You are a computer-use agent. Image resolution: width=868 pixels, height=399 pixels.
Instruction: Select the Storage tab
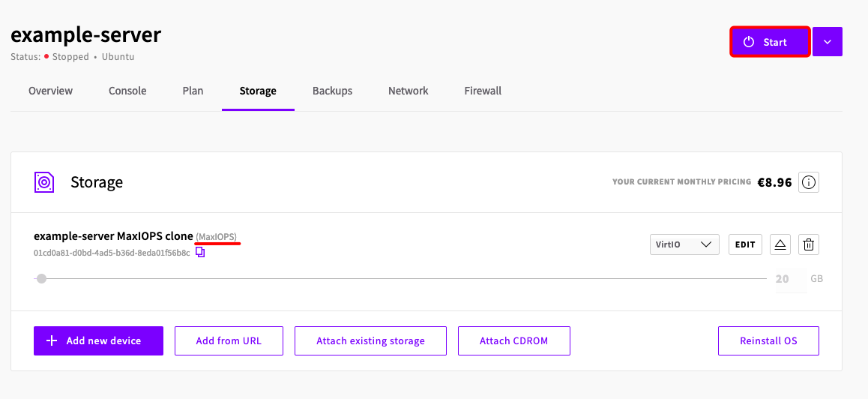(x=258, y=91)
